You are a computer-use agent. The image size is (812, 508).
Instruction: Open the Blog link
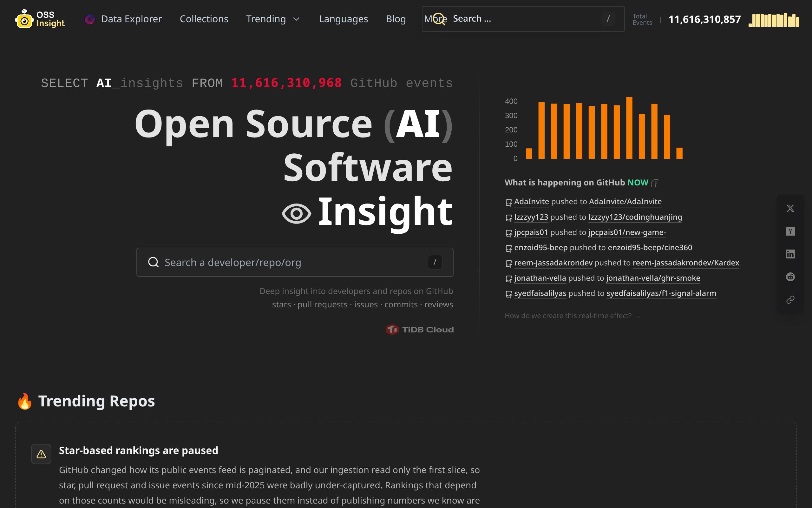(396, 19)
